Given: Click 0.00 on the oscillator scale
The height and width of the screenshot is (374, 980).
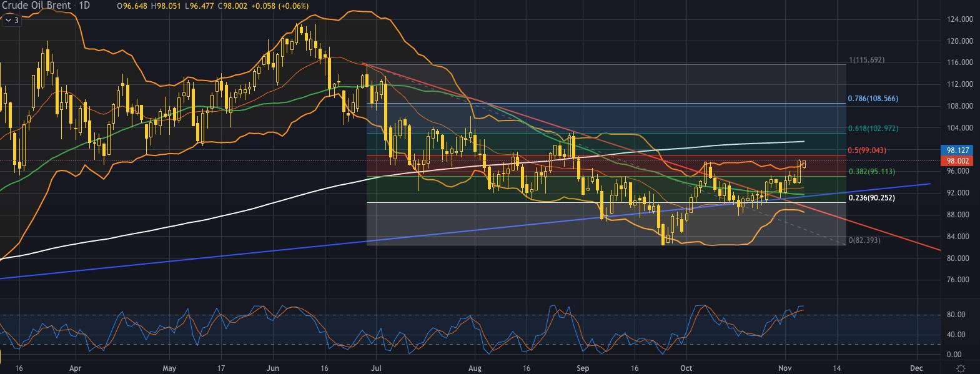Looking at the screenshot, I should [x=954, y=355].
